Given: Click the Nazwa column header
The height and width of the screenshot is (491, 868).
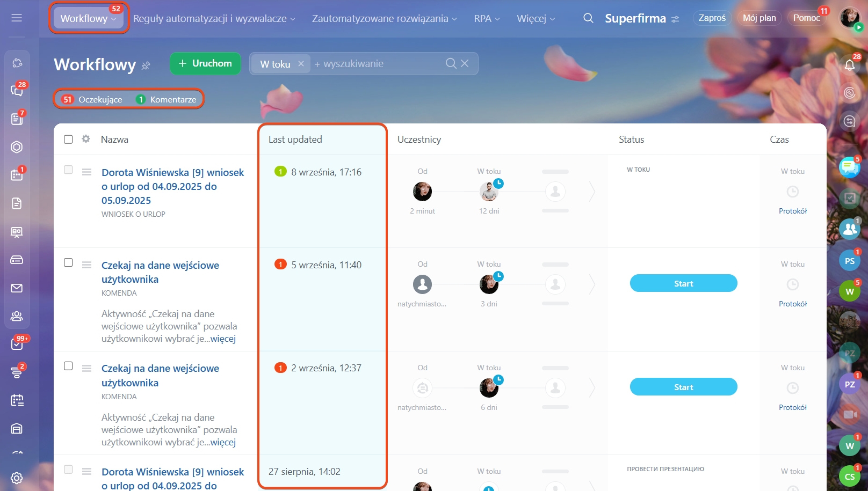Looking at the screenshot, I should (x=114, y=140).
